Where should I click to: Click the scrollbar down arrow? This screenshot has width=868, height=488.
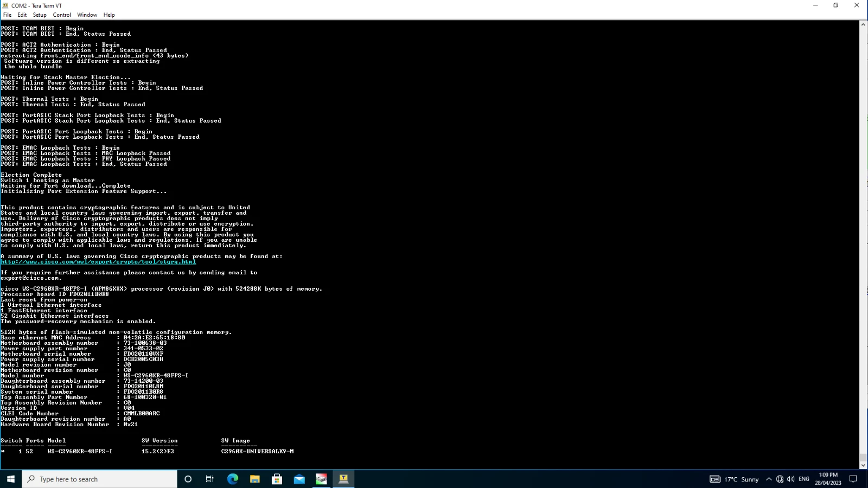click(863, 465)
